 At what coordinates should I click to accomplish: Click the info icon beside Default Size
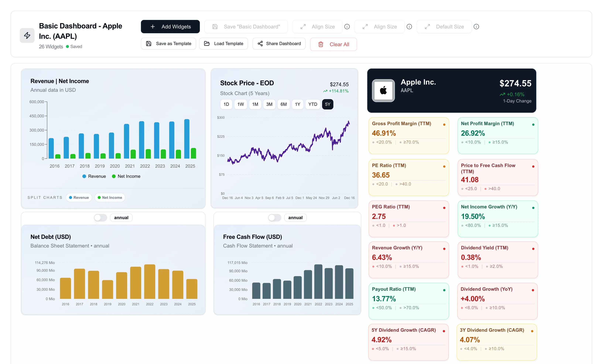click(476, 27)
